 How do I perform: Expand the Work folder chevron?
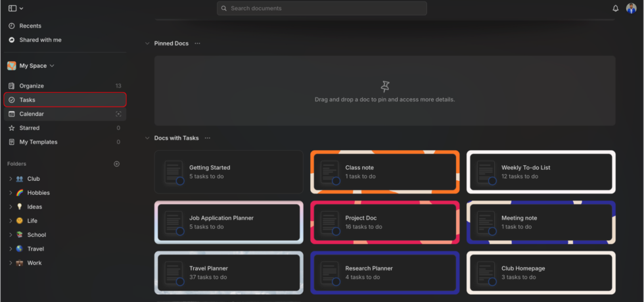[11, 263]
